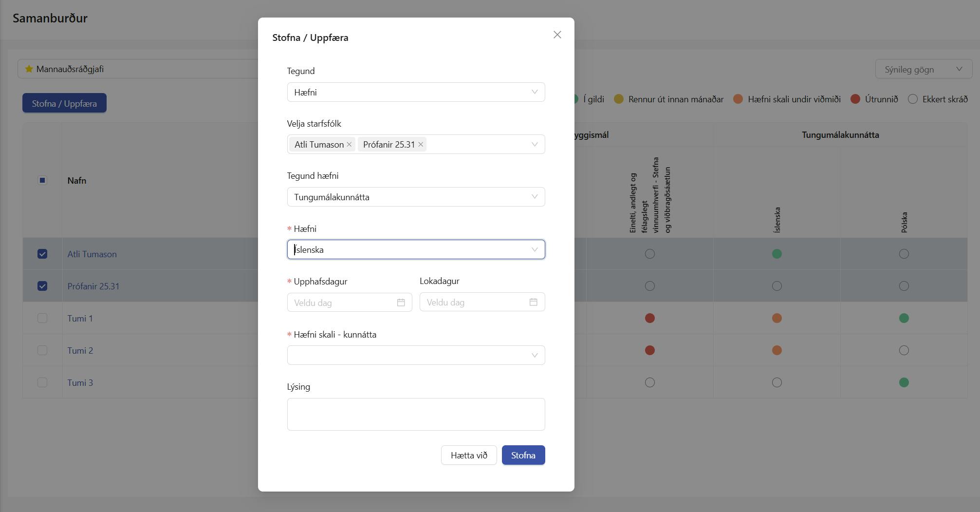This screenshot has height=512, width=980.
Task: Remove Prófanir 25.31 tag from staff selection
Action: [x=421, y=145]
